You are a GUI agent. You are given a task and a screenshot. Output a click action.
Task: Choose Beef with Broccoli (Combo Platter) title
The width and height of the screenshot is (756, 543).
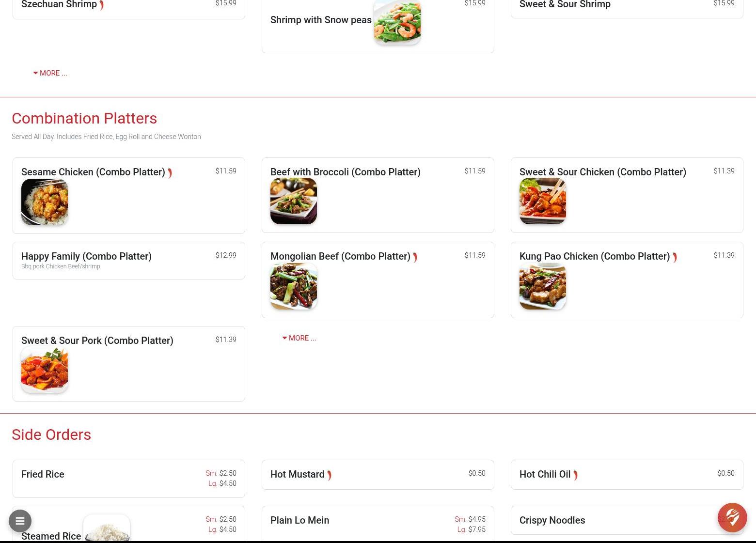[346, 172]
